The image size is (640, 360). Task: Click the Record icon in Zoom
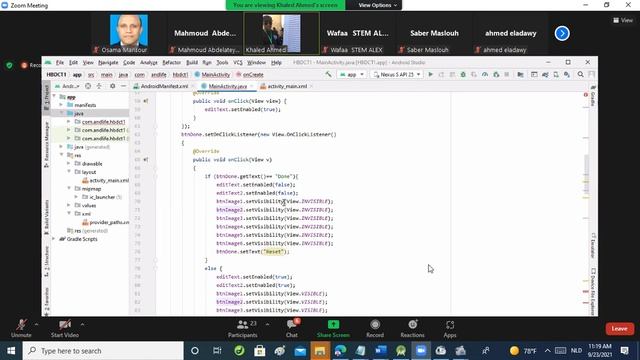pyautogui.click(x=375, y=325)
